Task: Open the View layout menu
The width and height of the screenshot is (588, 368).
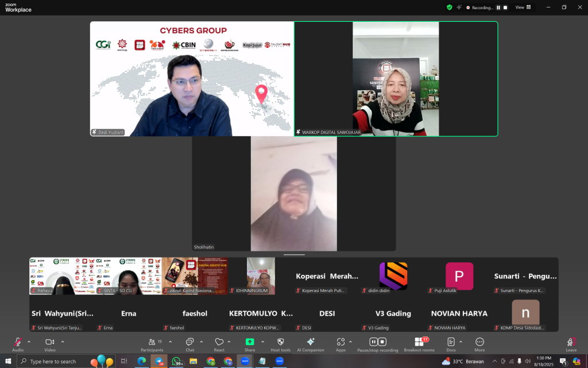Action: click(523, 7)
